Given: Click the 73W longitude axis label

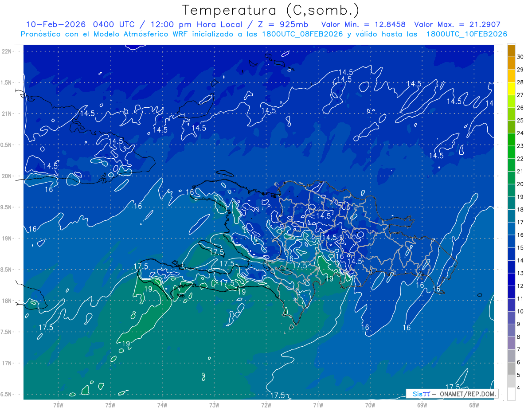Looking at the screenshot, I should tap(214, 405).
